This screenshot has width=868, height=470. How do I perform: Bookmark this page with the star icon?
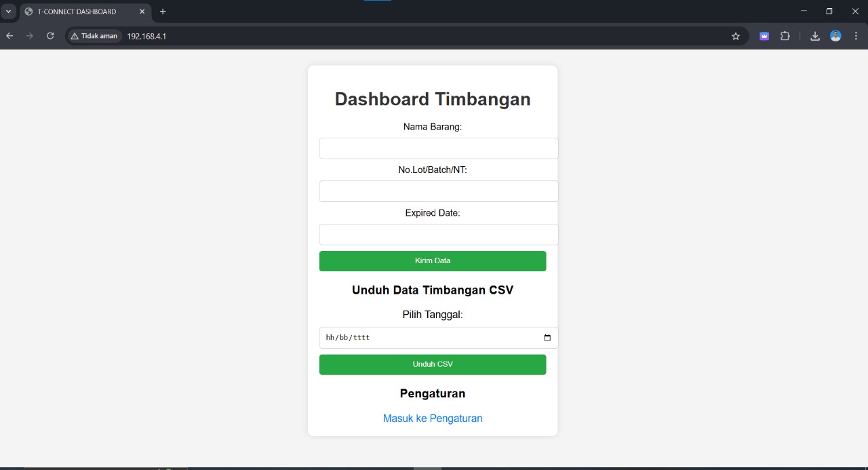[x=736, y=37]
